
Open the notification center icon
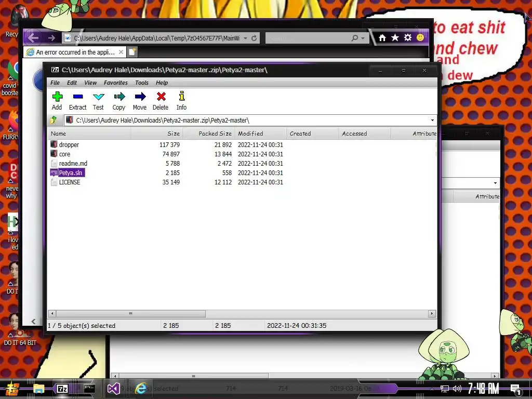[x=516, y=390]
